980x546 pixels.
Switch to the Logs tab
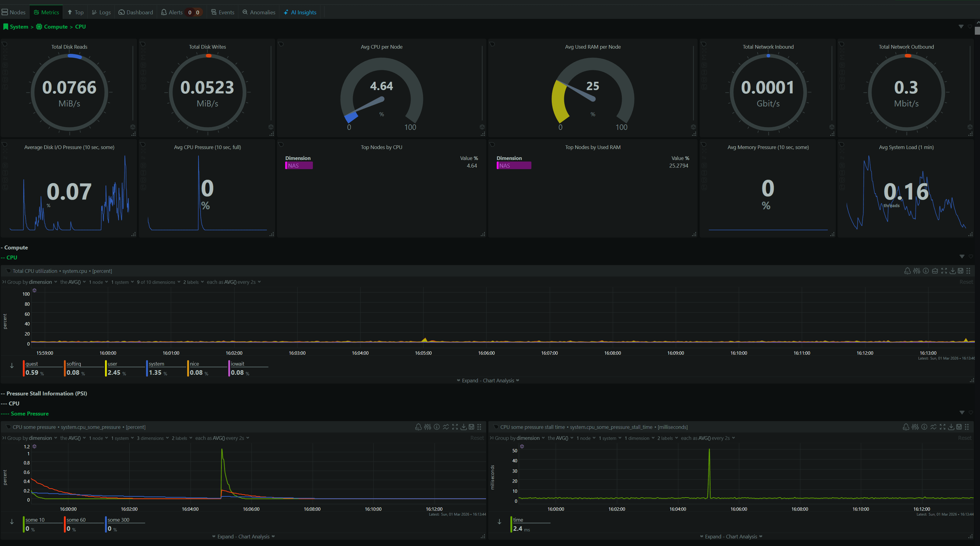(x=101, y=12)
